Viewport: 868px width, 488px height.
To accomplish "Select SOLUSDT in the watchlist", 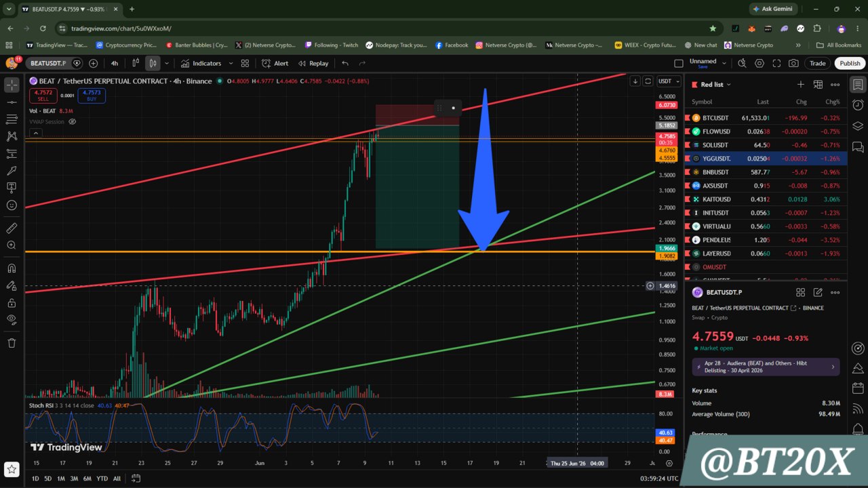I will (766, 145).
